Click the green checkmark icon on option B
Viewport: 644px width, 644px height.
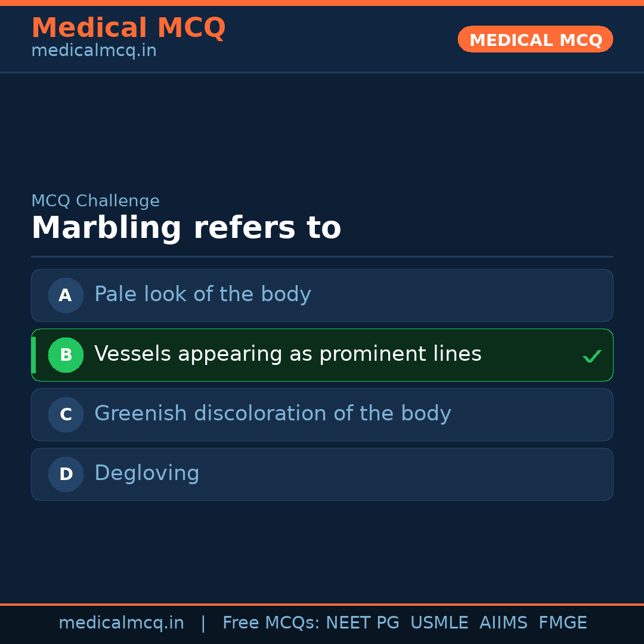pyautogui.click(x=592, y=357)
